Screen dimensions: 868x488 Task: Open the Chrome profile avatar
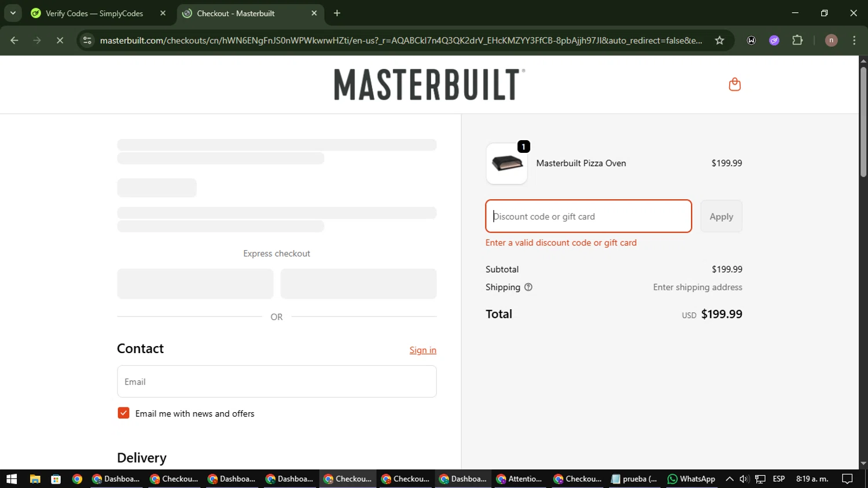point(831,40)
